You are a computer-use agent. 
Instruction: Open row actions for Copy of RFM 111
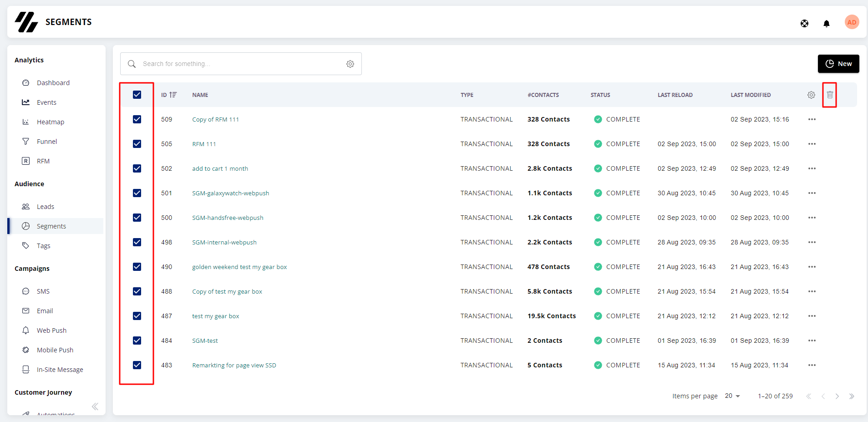812,119
